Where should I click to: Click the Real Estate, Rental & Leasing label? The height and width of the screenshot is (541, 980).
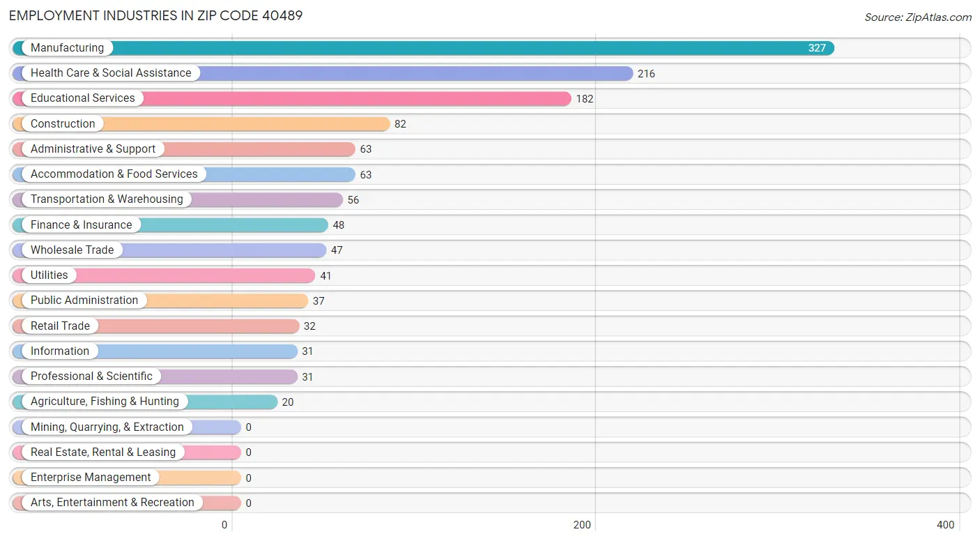pos(103,452)
